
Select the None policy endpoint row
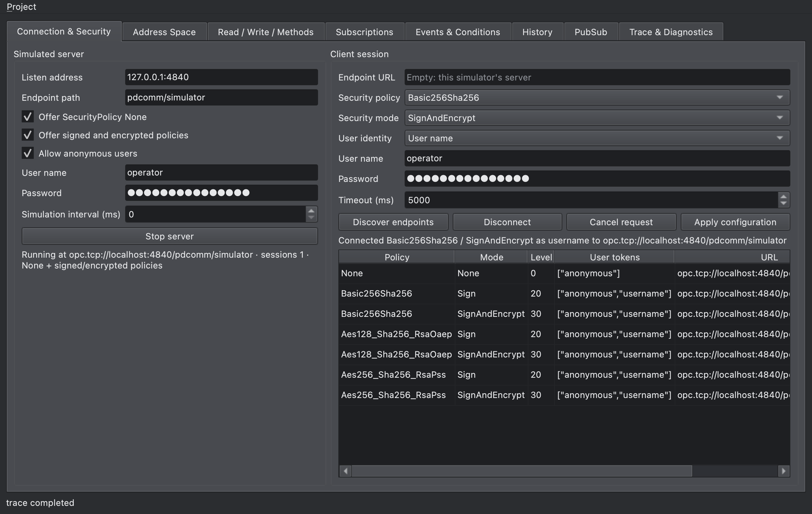[x=564, y=273]
